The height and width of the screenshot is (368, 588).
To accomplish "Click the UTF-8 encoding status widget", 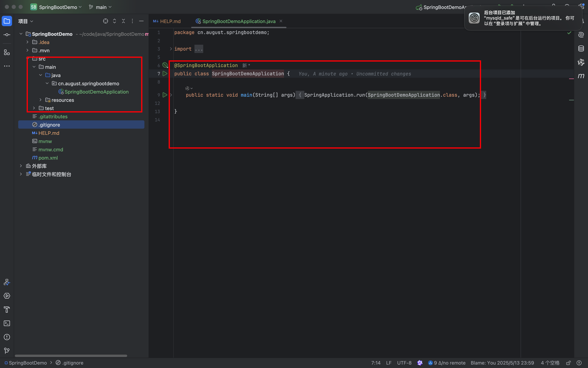I will tap(404, 363).
